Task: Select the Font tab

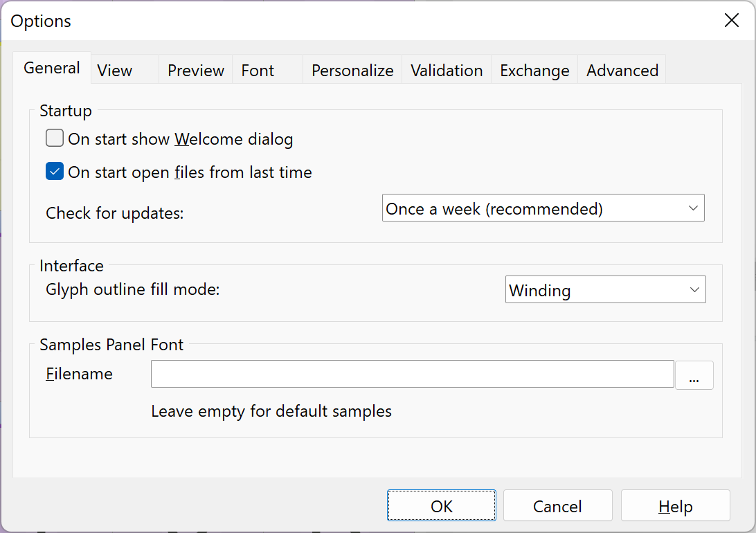Action: tap(258, 71)
